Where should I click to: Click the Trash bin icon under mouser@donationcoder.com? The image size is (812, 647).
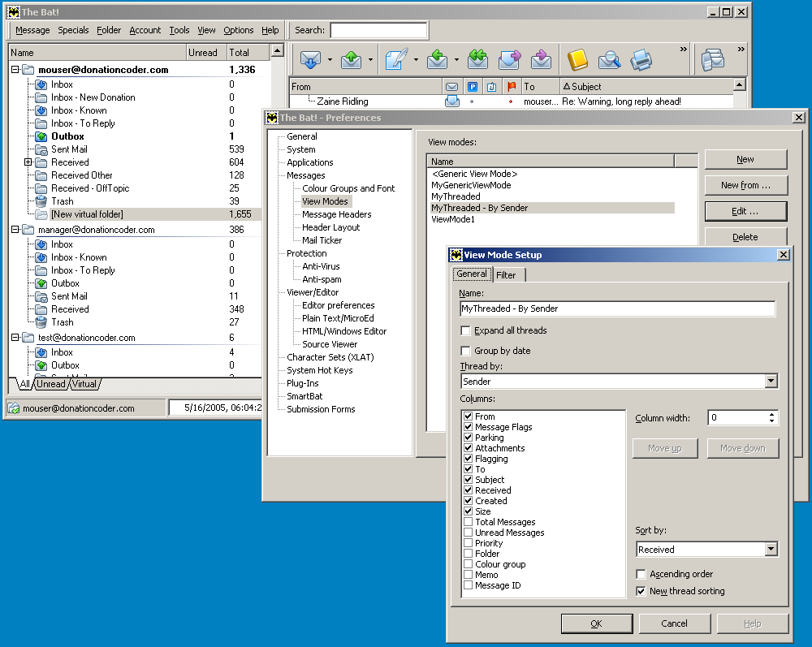41,201
